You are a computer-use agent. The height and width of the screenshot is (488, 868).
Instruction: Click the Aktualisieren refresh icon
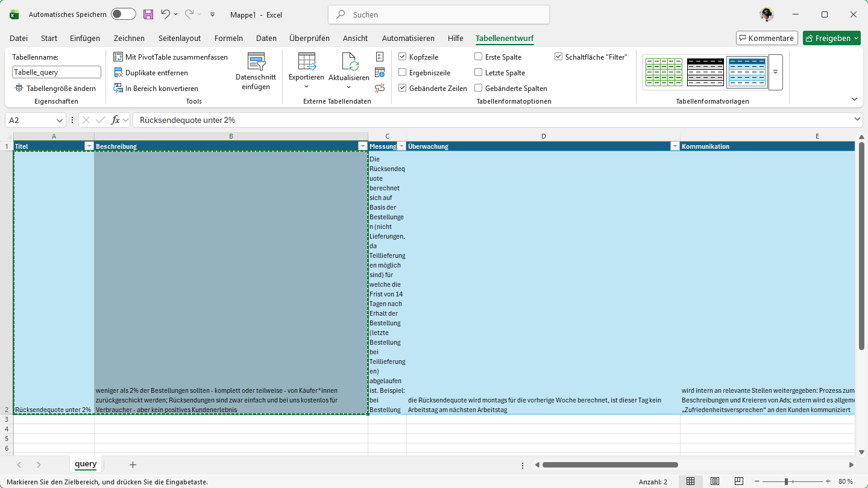(x=350, y=63)
